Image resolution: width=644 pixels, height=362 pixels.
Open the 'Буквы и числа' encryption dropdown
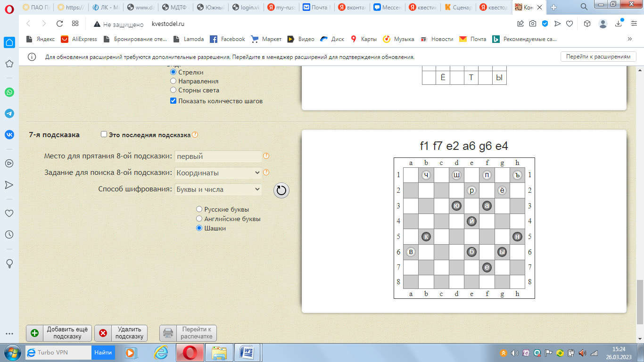point(218,189)
